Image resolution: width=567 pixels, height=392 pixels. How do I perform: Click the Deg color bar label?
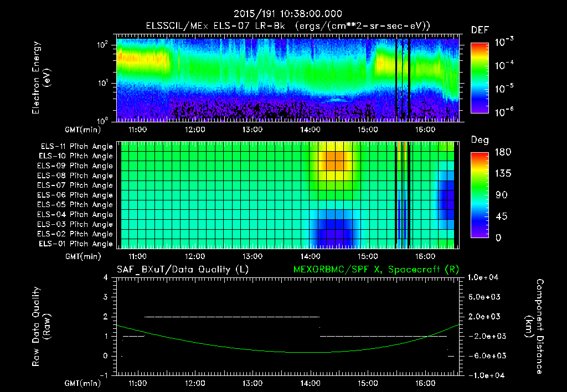pyautogui.click(x=480, y=140)
